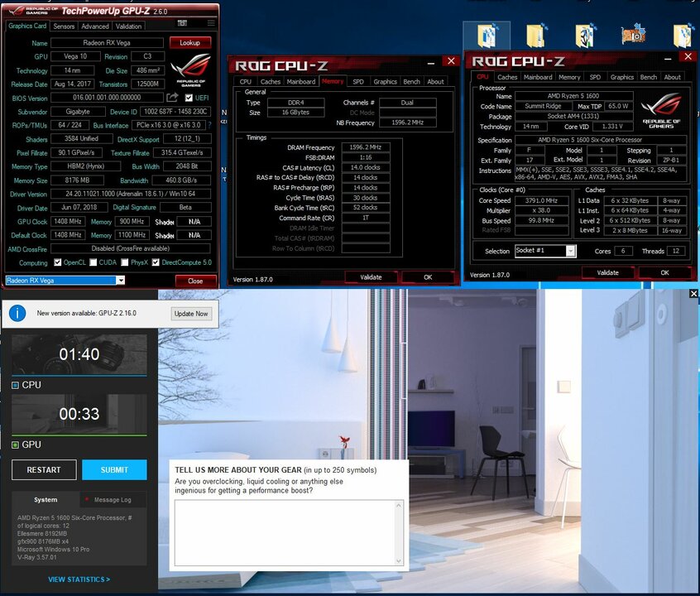Click the blue SUBMIT button

click(x=114, y=470)
